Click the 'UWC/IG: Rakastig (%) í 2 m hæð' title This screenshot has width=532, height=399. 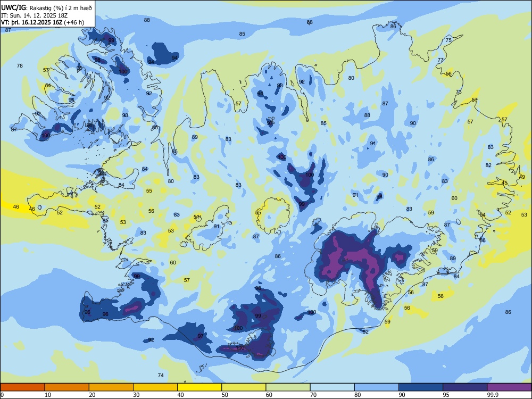point(46,7)
